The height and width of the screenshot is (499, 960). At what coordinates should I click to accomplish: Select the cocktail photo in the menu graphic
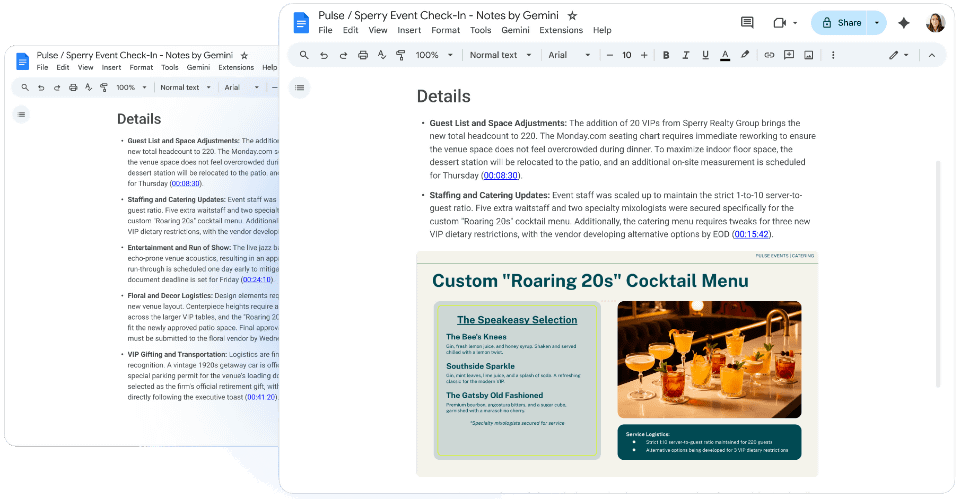709,359
